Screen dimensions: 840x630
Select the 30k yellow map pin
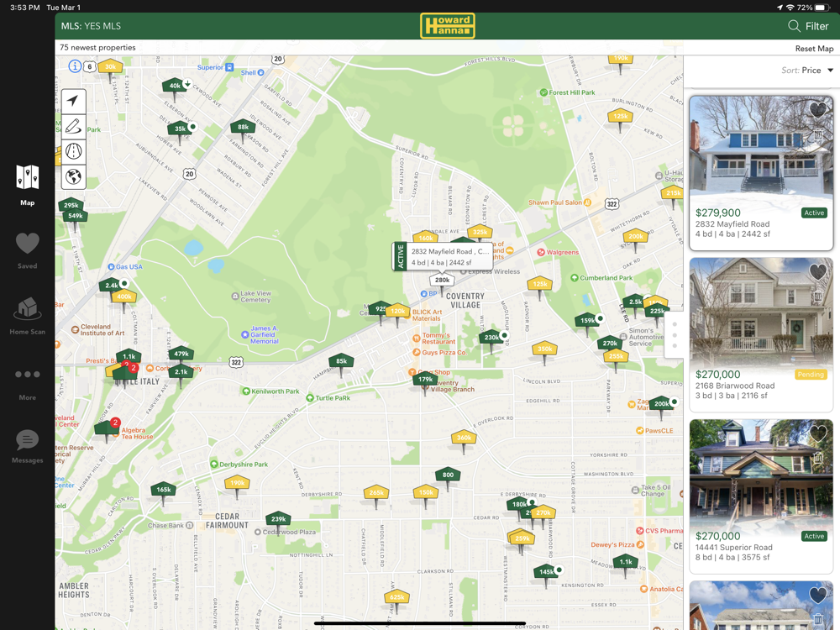point(110,67)
